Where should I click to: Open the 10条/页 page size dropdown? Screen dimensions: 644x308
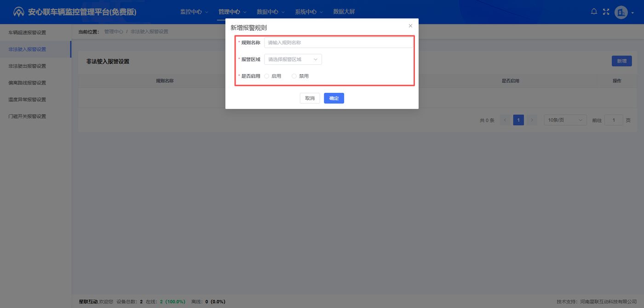point(565,120)
